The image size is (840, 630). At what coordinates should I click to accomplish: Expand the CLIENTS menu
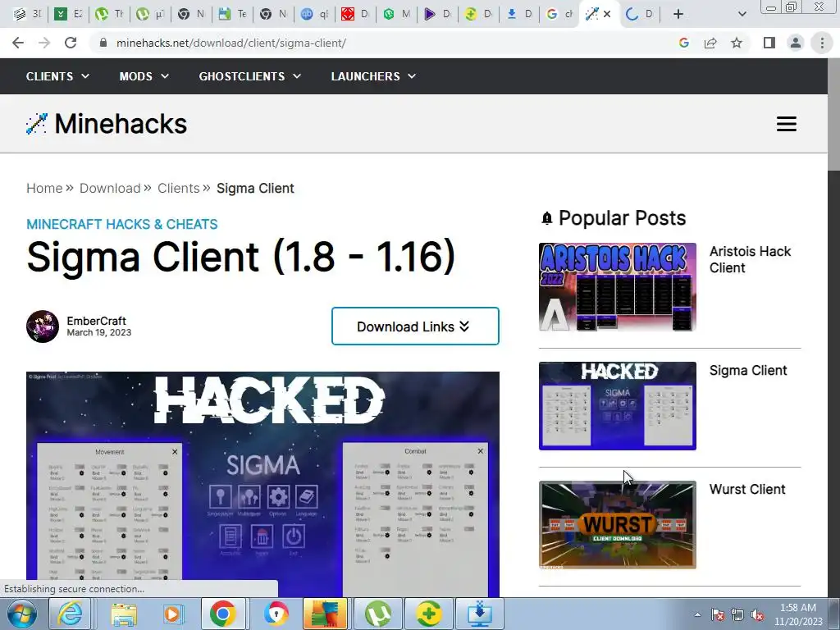pos(57,76)
